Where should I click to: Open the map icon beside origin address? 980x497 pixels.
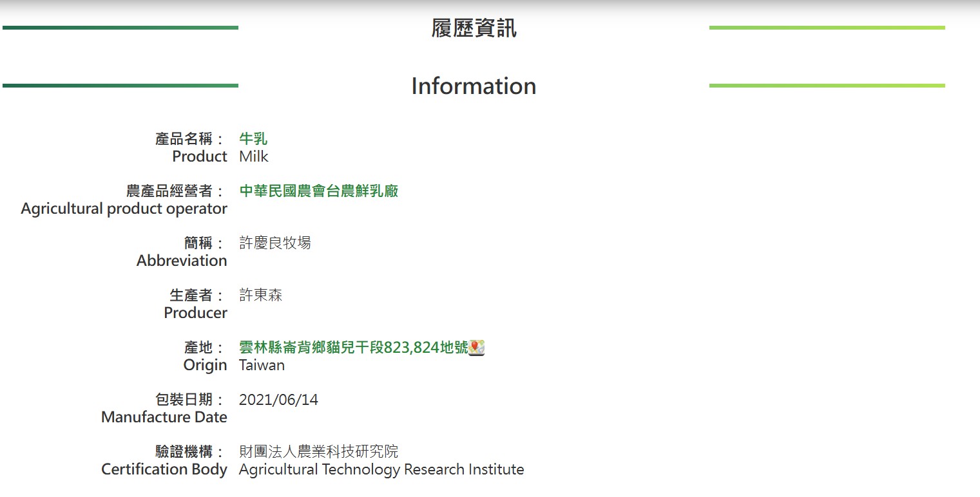click(477, 348)
